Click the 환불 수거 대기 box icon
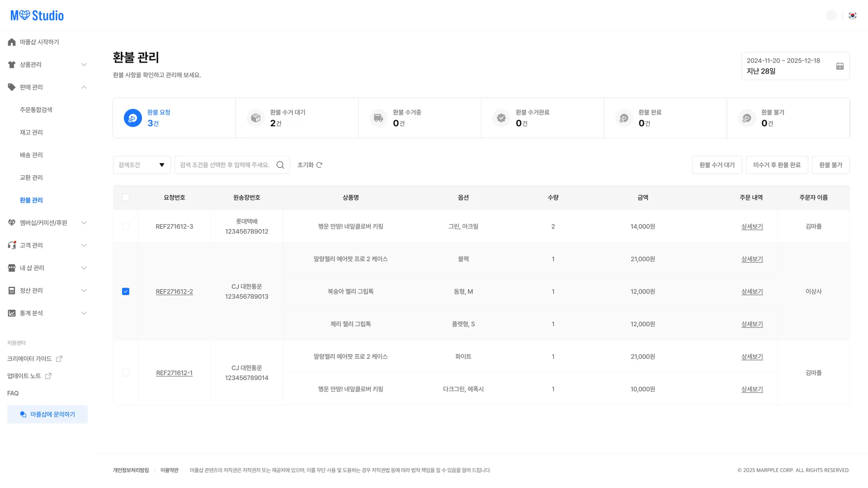 [x=256, y=118]
